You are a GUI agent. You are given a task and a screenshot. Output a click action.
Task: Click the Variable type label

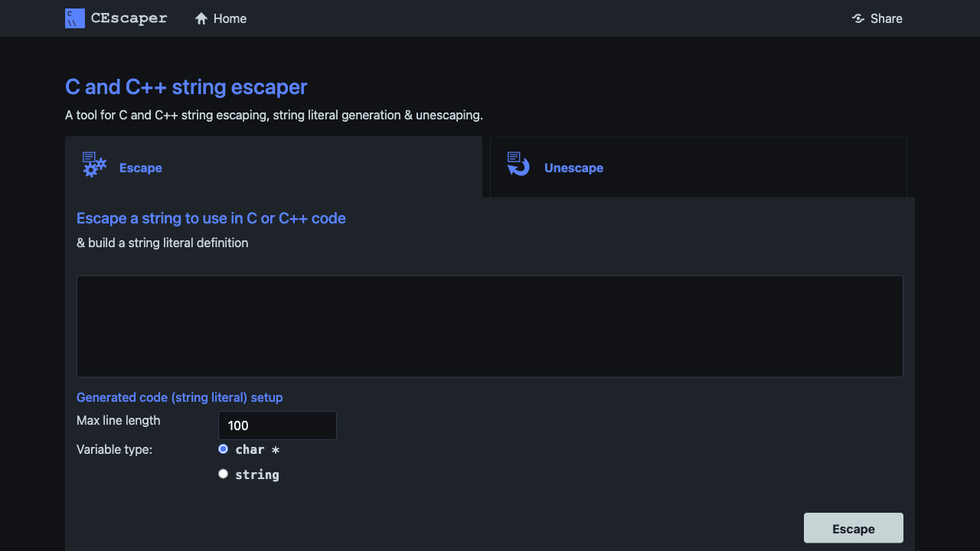114,449
